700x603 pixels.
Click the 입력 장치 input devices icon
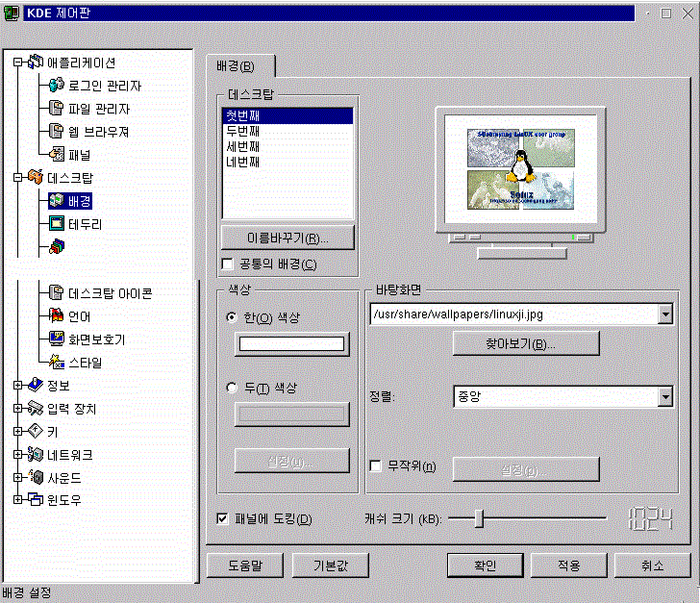click(x=36, y=408)
